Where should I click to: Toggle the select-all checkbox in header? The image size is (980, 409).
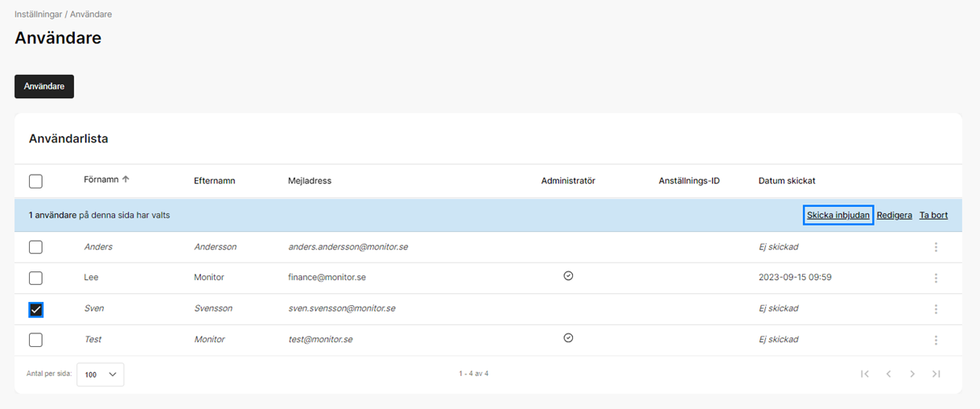tap(35, 181)
